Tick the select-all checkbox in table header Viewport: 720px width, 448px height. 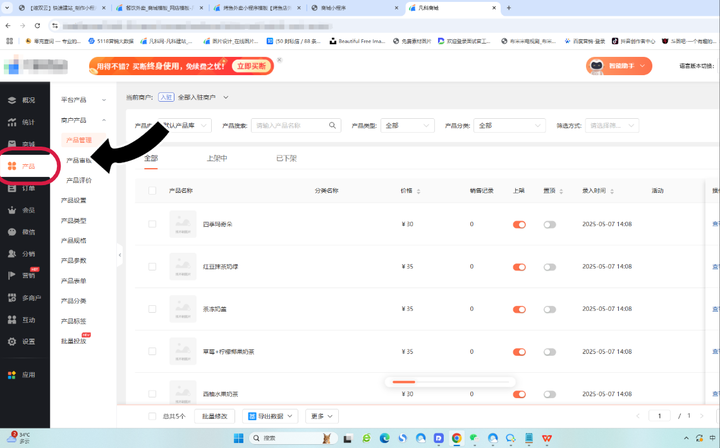(x=152, y=190)
